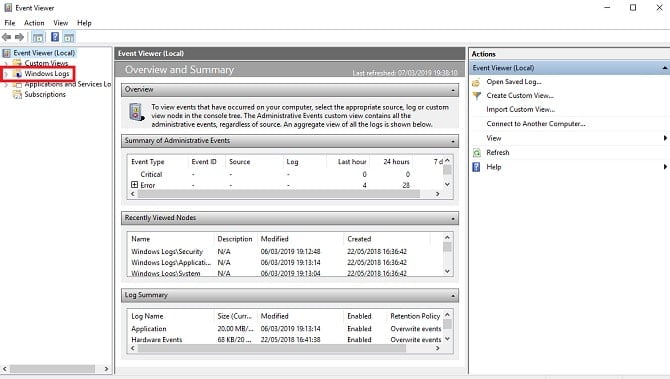Click the Event Viewer (Local) tree icon

coord(6,53)
